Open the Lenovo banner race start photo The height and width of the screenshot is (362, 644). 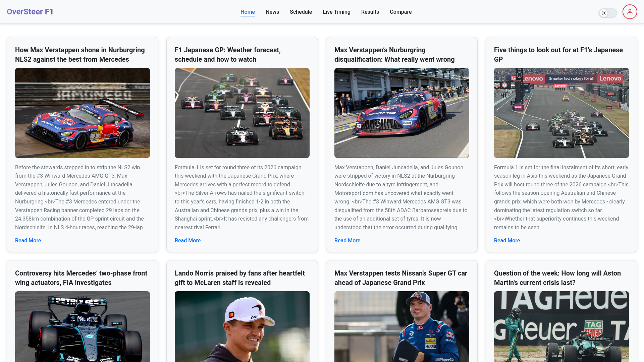561,113
